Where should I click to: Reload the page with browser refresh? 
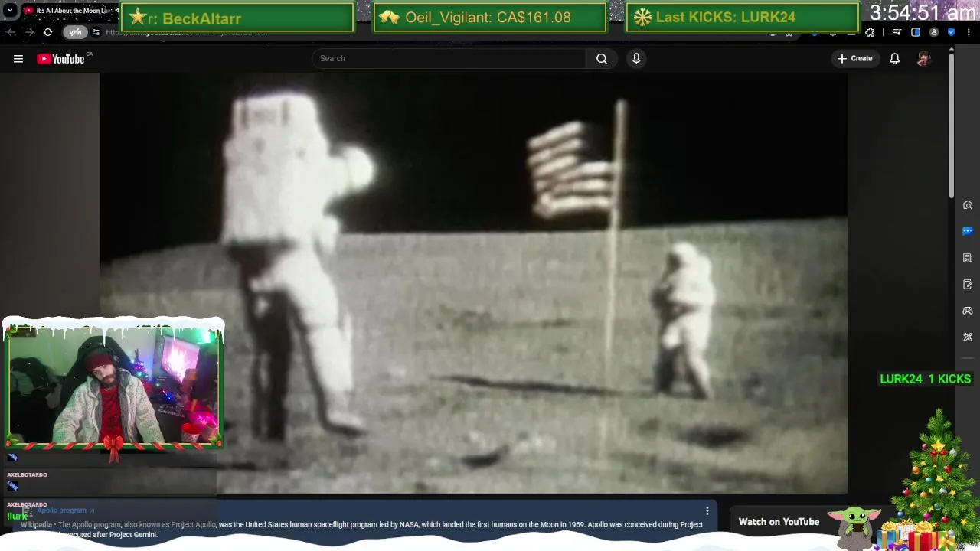point(47,32)
